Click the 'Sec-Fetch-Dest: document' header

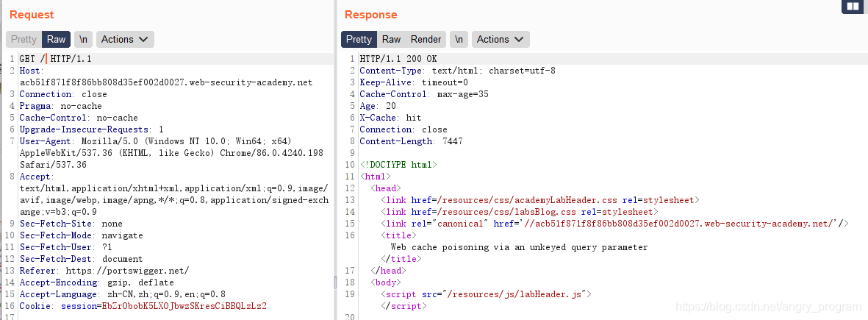[x=81, y=259]
